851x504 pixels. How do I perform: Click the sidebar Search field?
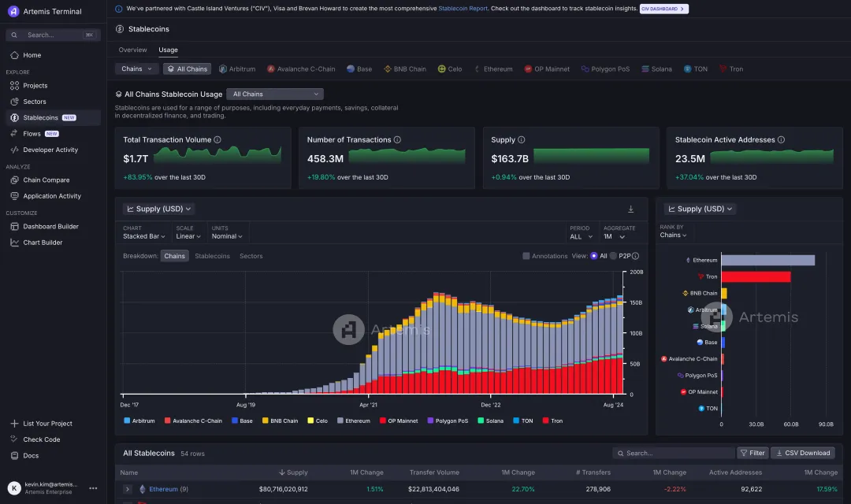click(x=54, y=35)
